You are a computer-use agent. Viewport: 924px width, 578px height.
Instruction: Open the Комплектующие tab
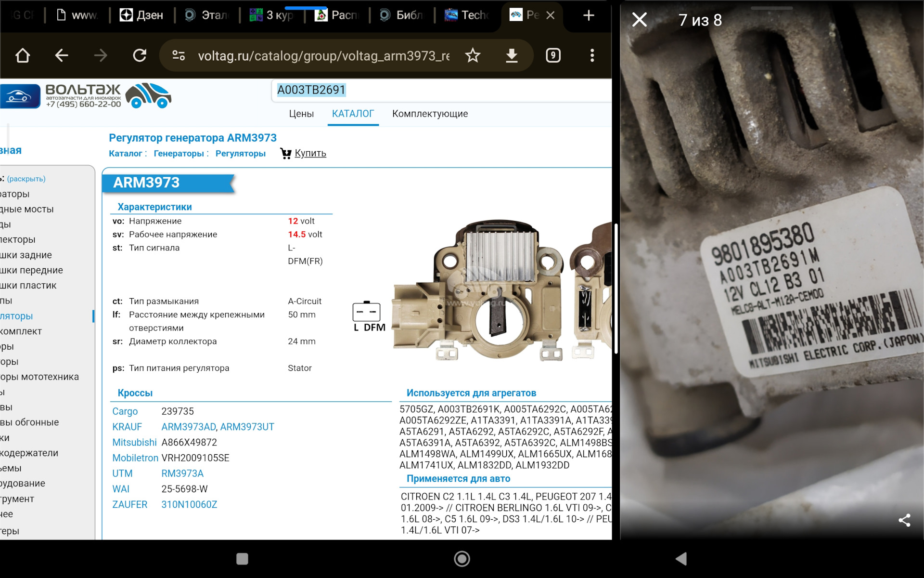(430, 114)
